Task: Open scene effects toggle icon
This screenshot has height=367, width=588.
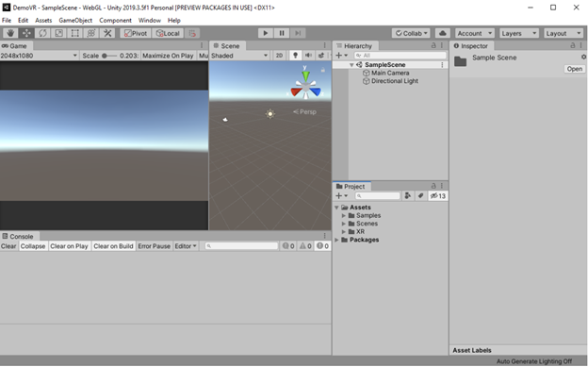Action: [321, 56]
